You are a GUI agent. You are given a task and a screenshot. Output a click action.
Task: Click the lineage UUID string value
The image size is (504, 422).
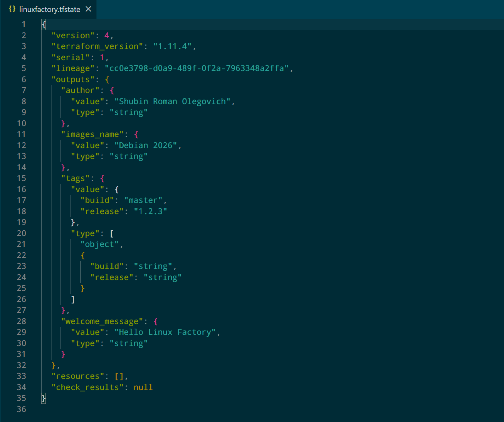(x=197, y=68)
